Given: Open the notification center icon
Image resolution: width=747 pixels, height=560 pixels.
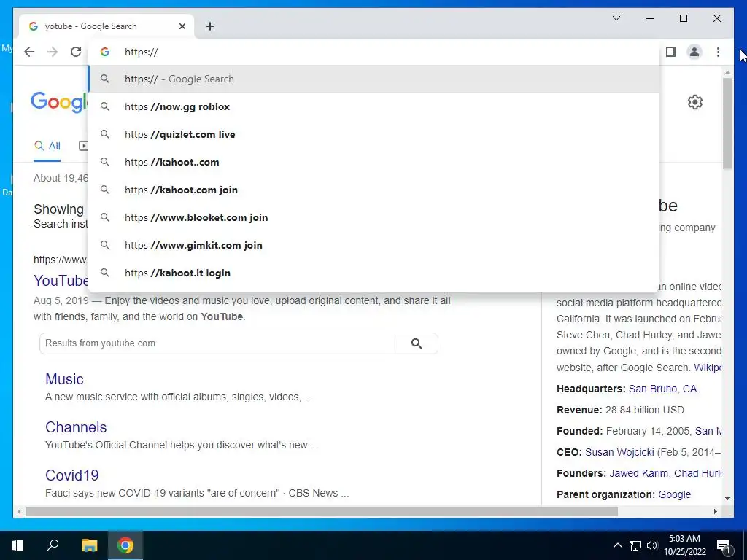Looking at the screenshot, I should pyautogui.click(x=724, y=545).
